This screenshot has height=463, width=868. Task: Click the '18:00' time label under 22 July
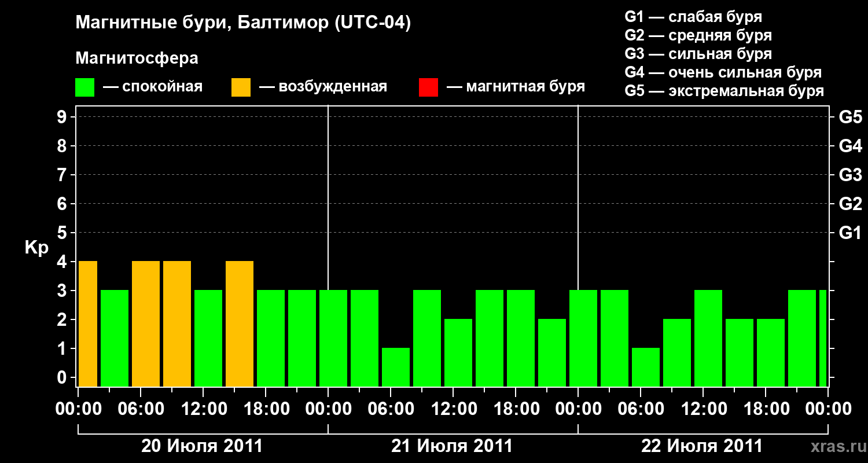pyautogui.click(x=766, y=409)
